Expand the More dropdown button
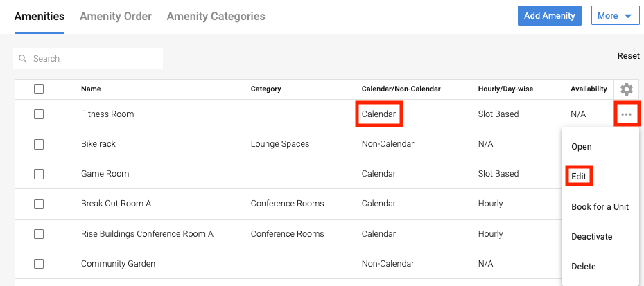This screenshot has height=286, width=644. click(x=615, y=16)
